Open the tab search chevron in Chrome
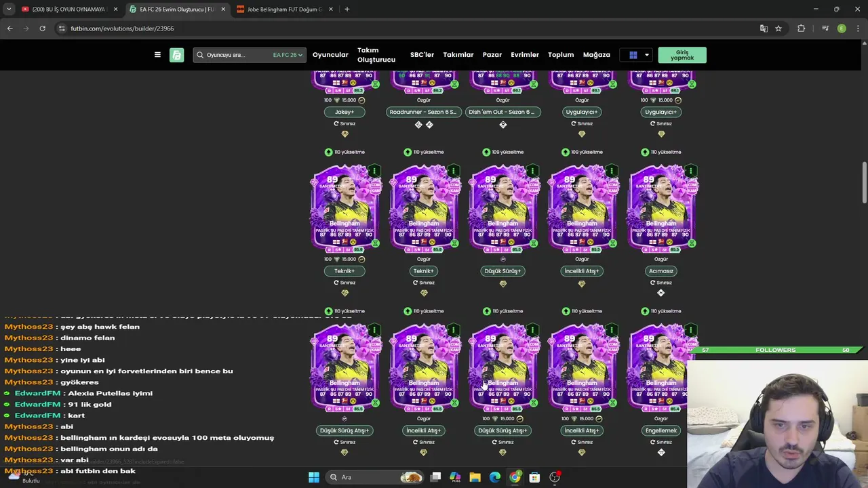This screenshot has width=868, height=488. pyautogui.click(x=9, y=9)
